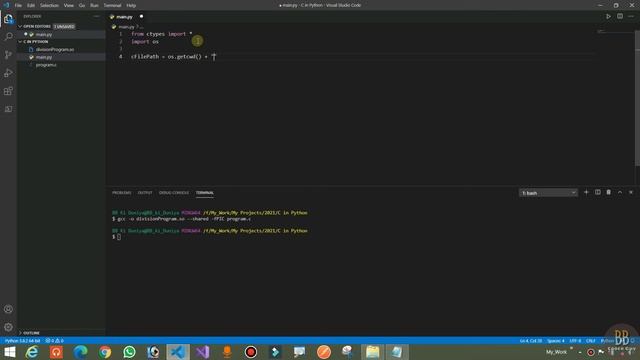Click main.py in the editor breadcrumb
The width and height of the screenshot is (640, 360).
point(126,27)
